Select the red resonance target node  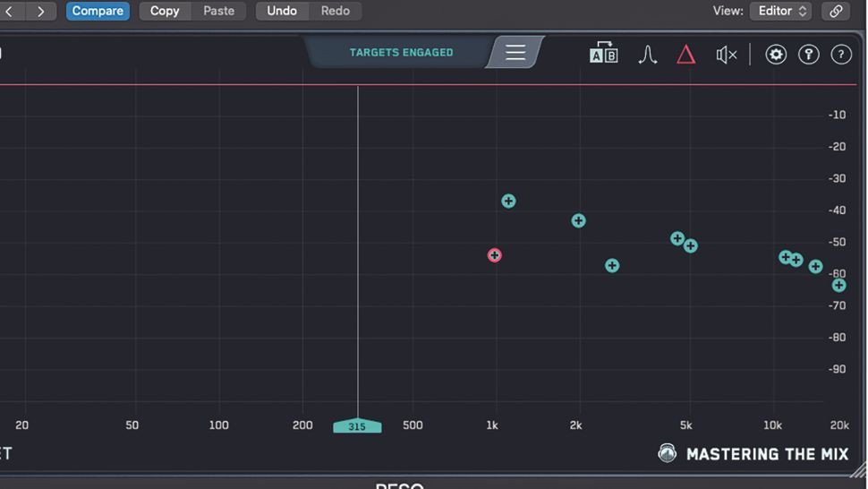494,255
